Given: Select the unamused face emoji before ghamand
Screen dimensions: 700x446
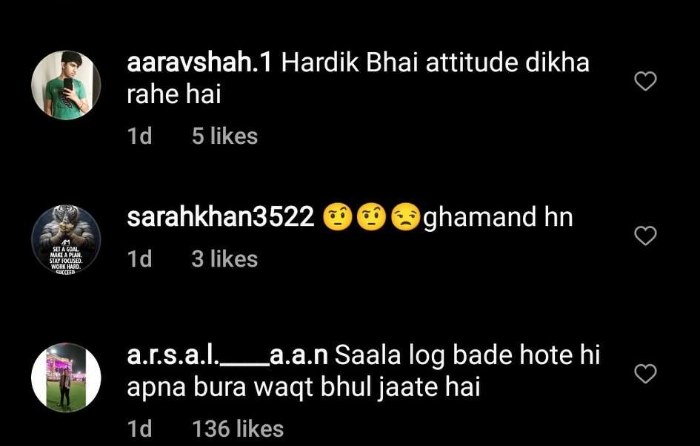Looking at the screenshot, I should pyautogui.click(x=405, y=217).
